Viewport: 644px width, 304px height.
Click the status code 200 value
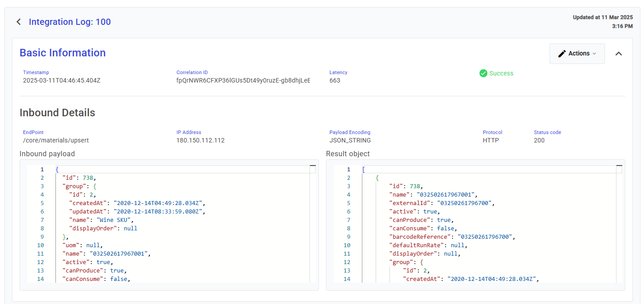coord(539,140)
